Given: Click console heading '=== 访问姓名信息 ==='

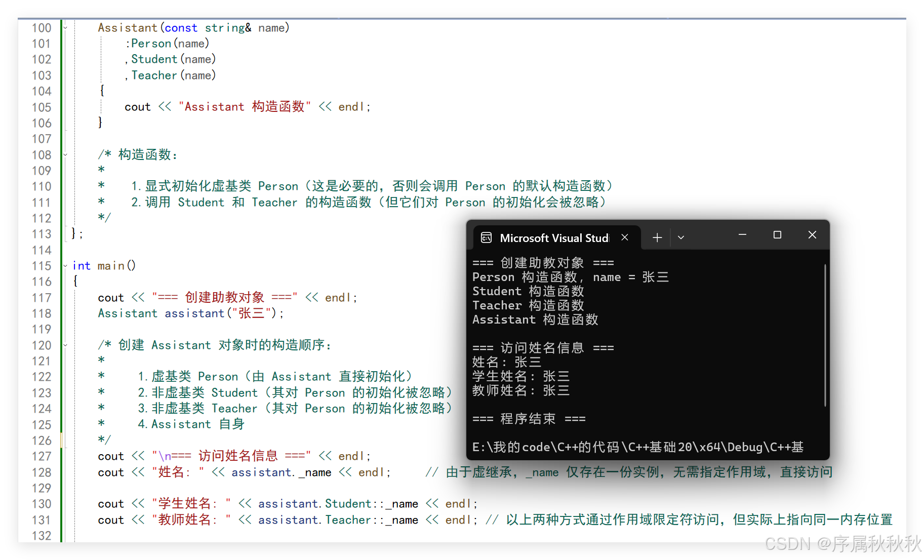Looking at the screenshot, I should click(543, 348).
